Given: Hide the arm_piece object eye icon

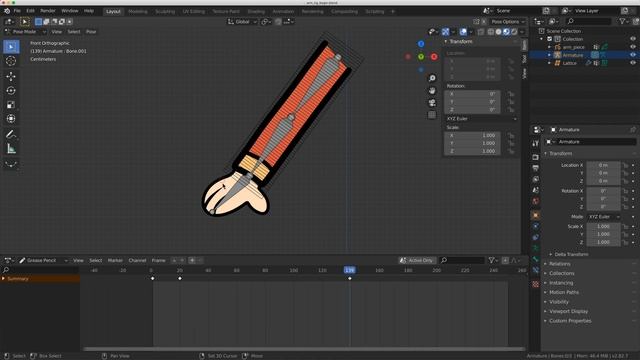Looking at the screenshot, I should point(633,47).
